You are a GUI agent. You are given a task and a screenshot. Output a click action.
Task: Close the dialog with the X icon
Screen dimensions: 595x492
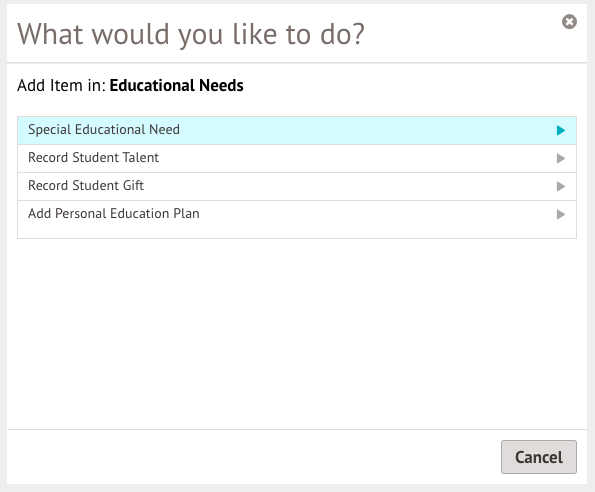tap(569, 22)
